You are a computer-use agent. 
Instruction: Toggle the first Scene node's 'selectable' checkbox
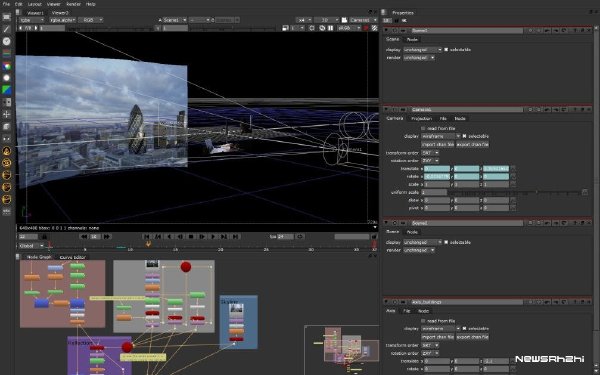pos(446,50)
